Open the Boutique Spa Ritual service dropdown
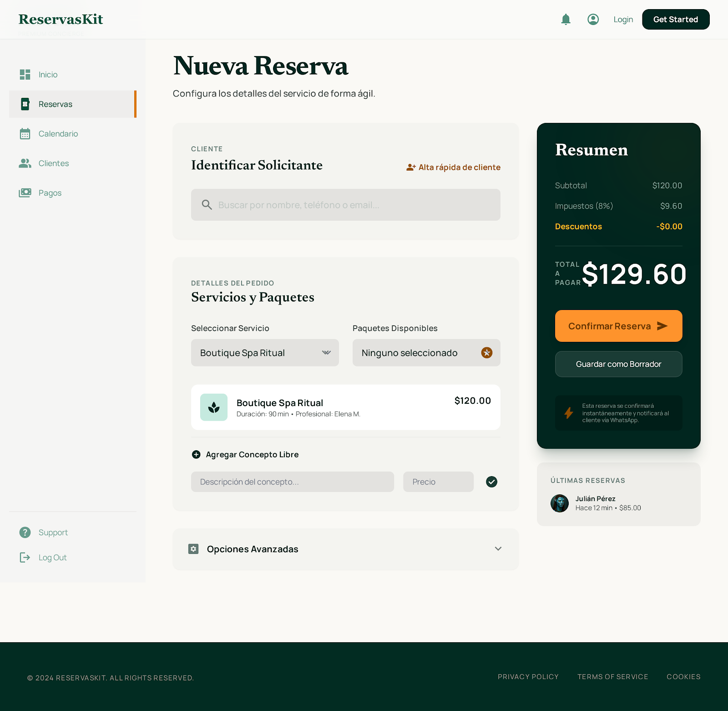Screen dimensions: 728x711 265,352
